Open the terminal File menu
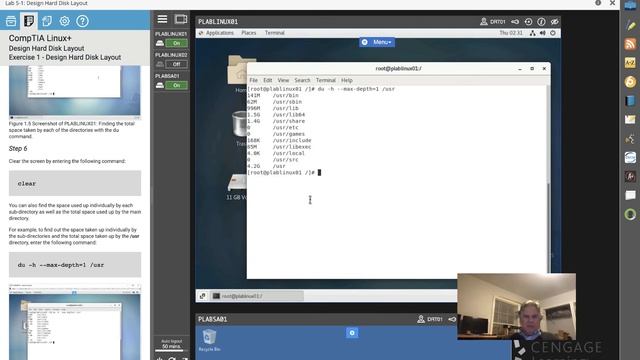The height and width of the screenshot is (360, 640). [253, 80]
